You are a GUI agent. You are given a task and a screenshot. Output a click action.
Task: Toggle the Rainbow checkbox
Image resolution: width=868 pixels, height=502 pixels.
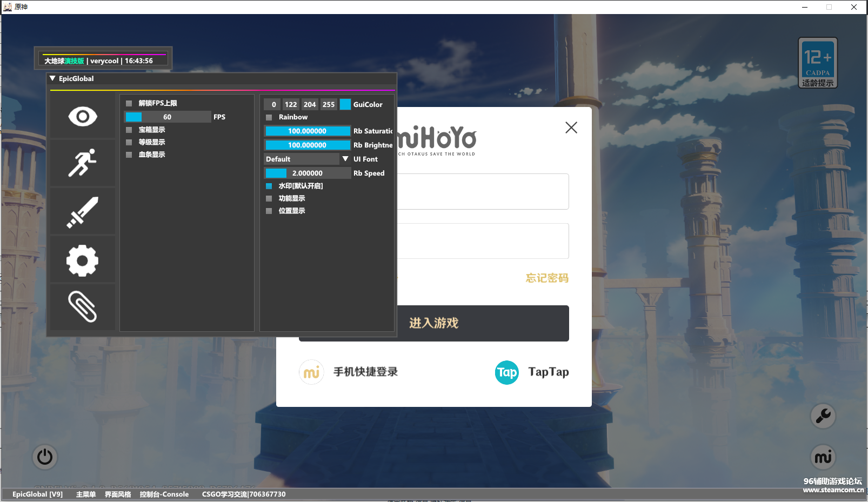click(x=269, y=117)
